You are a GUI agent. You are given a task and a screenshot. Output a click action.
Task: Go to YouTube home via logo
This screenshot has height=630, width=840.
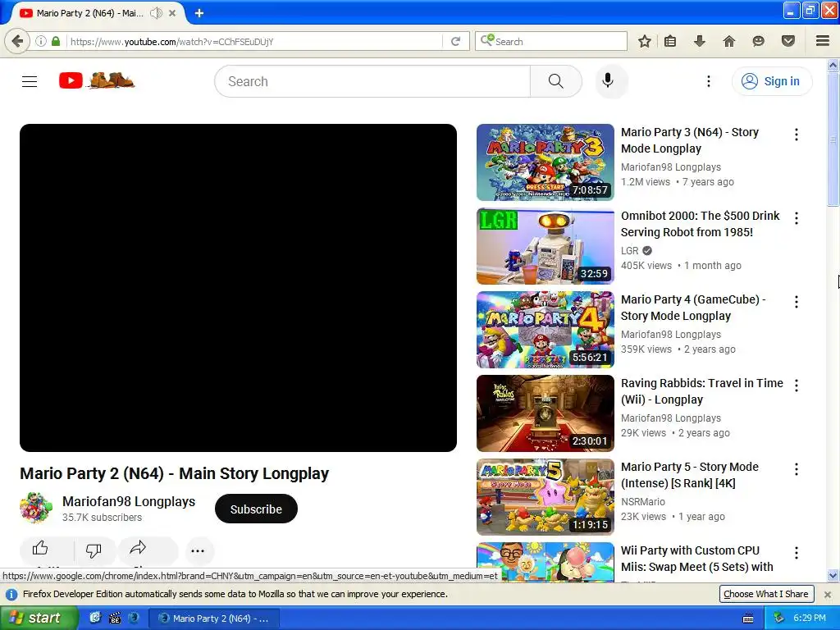(x=97, y=81)
